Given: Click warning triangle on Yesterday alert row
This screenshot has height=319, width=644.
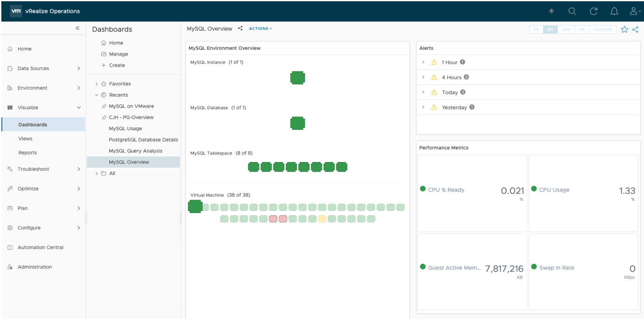Looking at the screenshot, I should (x=434, y=108).
